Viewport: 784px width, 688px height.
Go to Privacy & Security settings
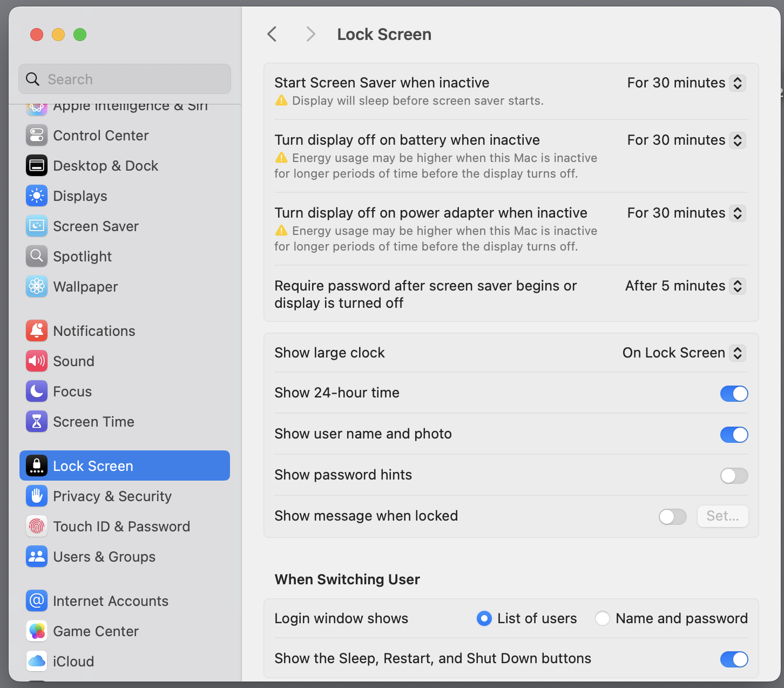click(x=112, y=496)
